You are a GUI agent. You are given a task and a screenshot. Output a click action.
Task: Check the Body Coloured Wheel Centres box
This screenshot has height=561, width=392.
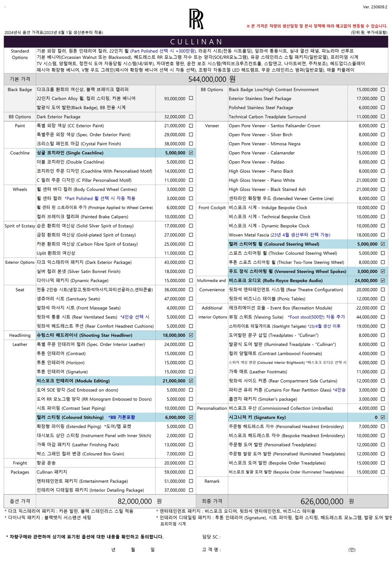(x=191, y=189)
